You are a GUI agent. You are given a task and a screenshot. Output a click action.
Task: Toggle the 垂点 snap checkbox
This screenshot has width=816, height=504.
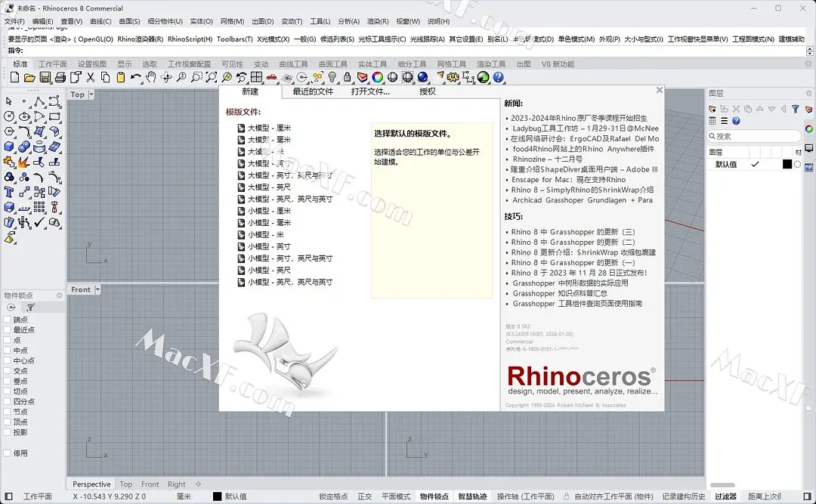coord(8,381)
